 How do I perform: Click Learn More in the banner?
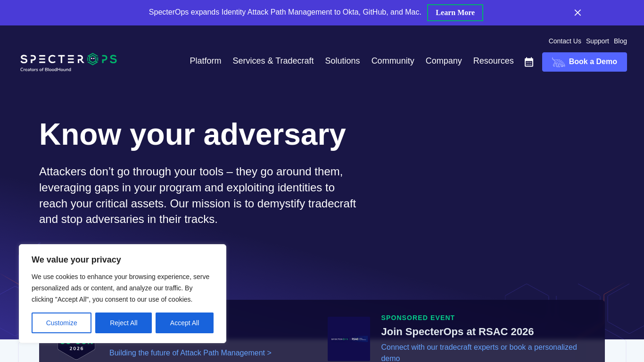(455, 13)
